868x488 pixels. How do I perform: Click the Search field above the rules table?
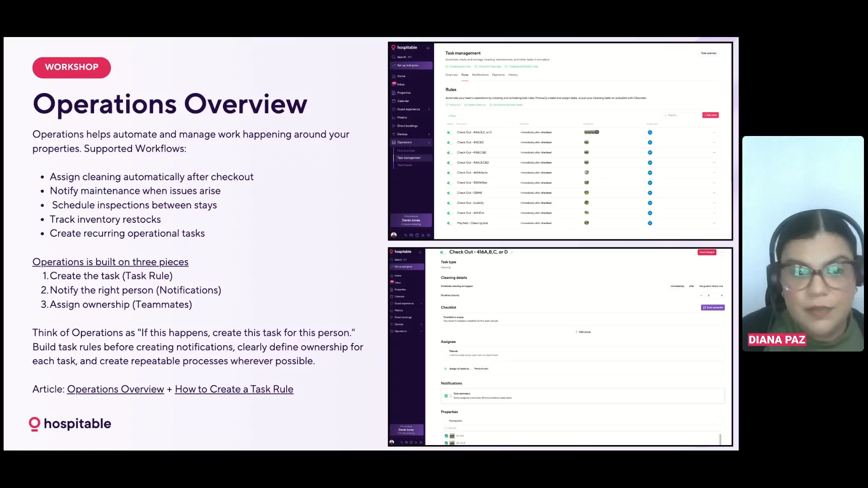pos(680,115)
